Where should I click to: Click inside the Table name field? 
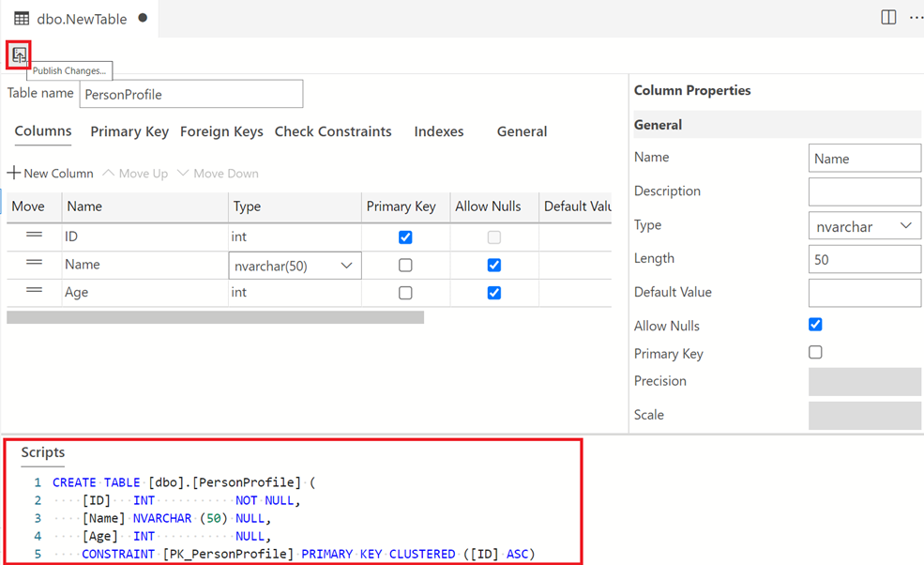click(x=190, y=94)
